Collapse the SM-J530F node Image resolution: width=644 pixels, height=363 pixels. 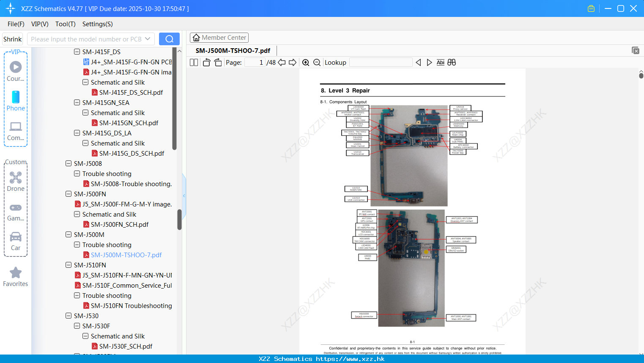[77, 326]
